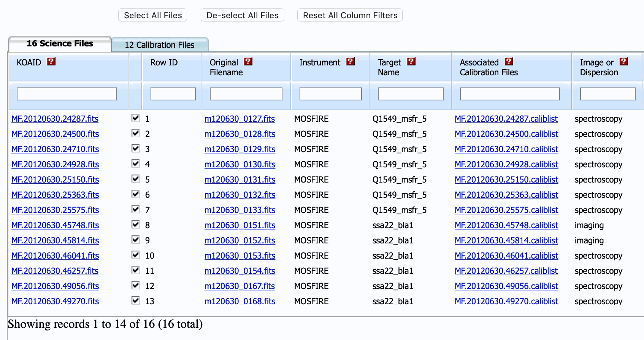
Task: Focus the KOAID filter text box
Action: click(67, 94)
